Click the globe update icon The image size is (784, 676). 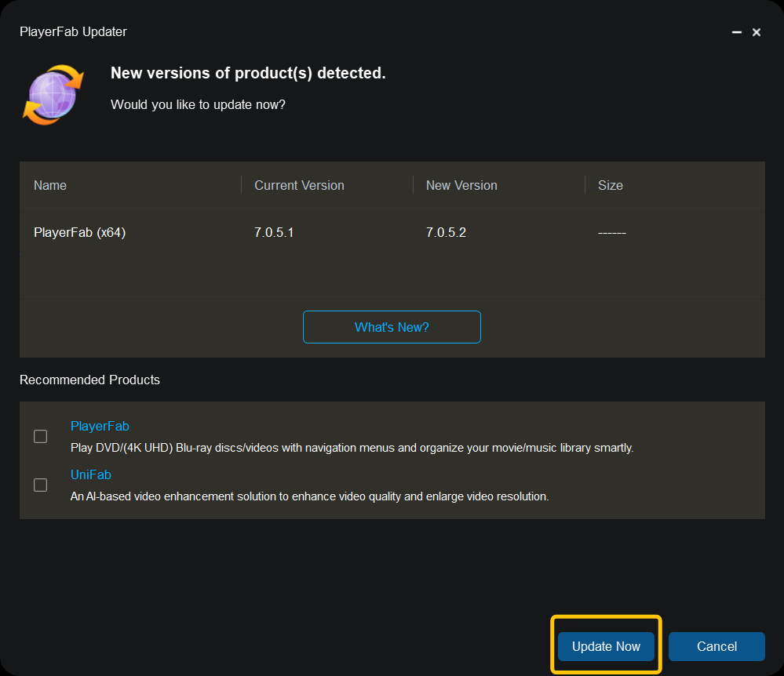point(53,94)
